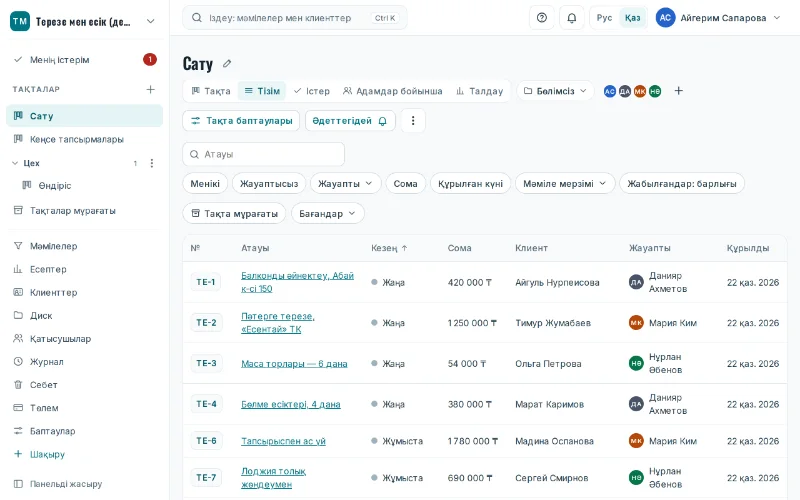The height and width of the screenshot is (500, 800).
Task: Click the global Іздеу search box
Action: pos(295,18)
